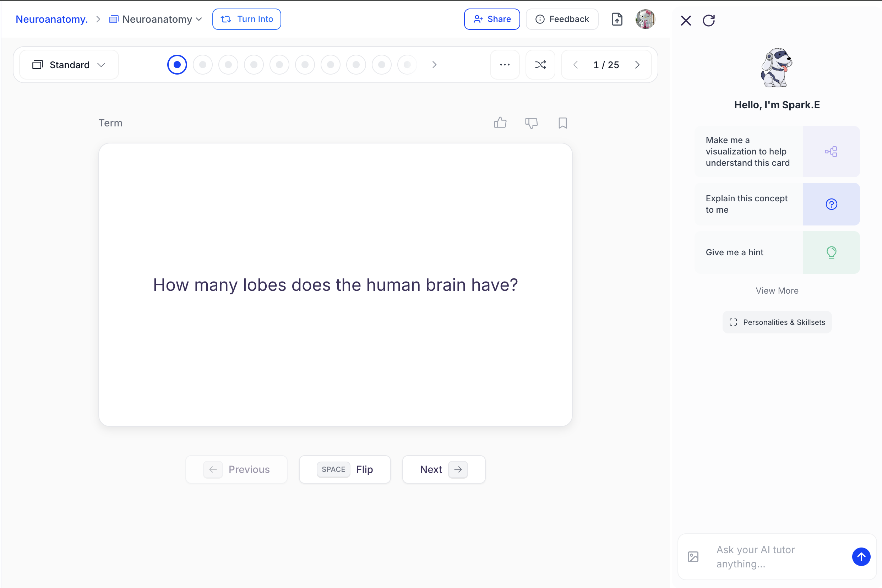The width and height of the screenshot is (882, 588).
Task: Choose 'Explain this concept to me'
Action: [777, 204]
